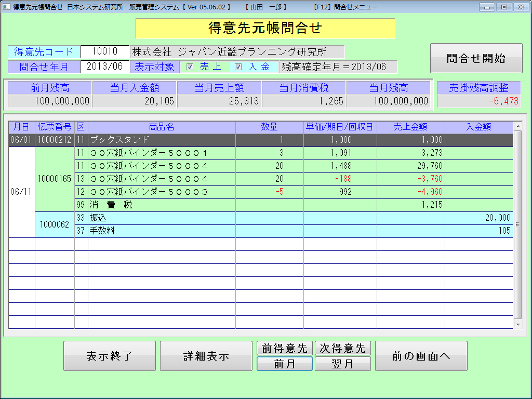Image resolution: width=532 pixels, height=399 pixels.
Task: Click the 当月売上額 value 25,313
Action: (x=219, y=101)
